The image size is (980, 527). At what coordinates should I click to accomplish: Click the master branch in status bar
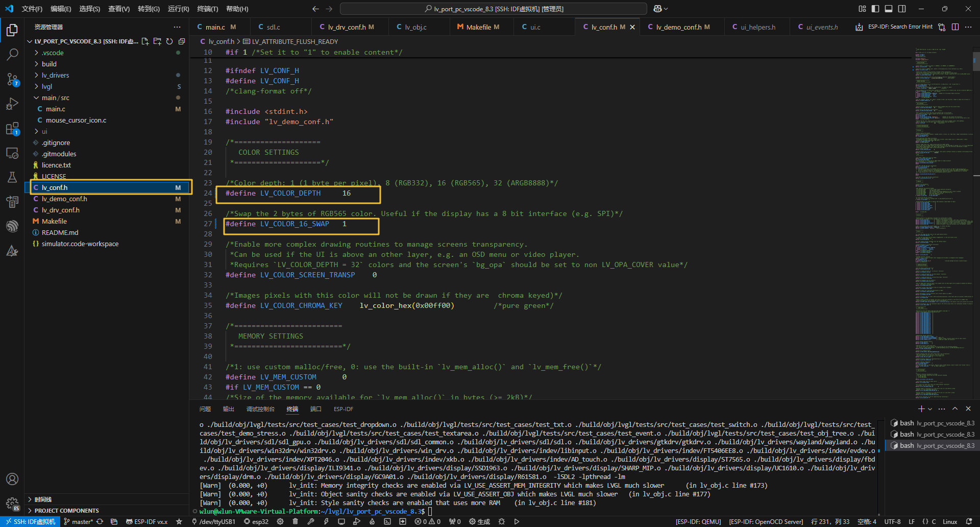(79, 522)
